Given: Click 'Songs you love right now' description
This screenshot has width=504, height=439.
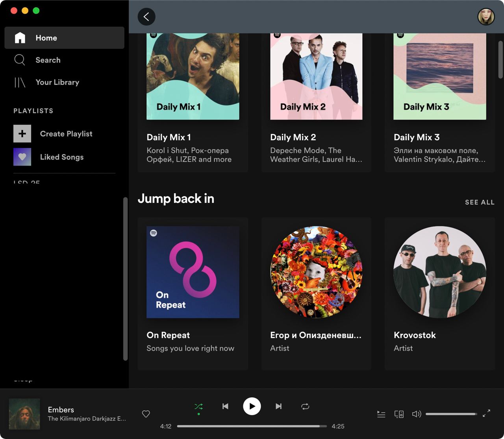Looking at the screenshot, I should click(191, 348).
